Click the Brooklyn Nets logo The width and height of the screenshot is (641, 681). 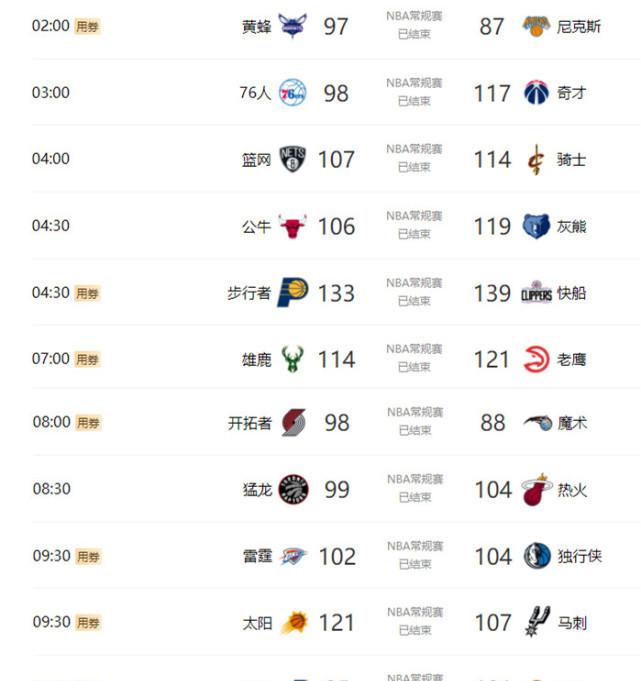[x=292, y=159]
